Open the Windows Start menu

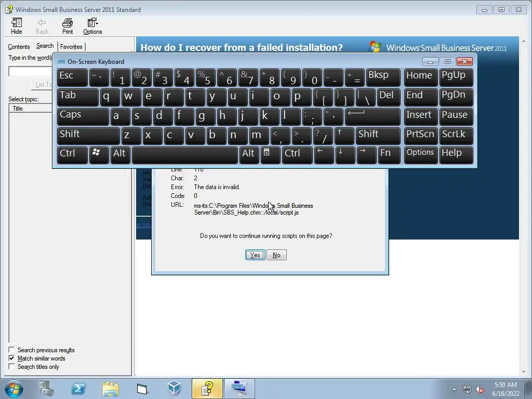[x=14, y=389]
